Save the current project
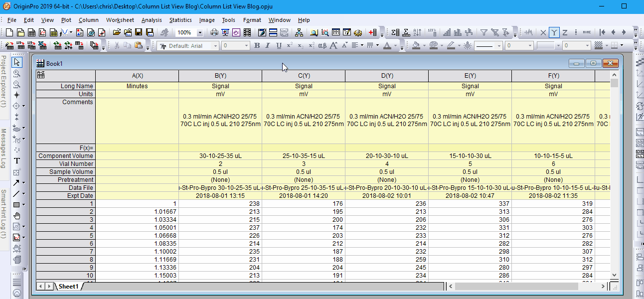The height and width of the screenshot is (299, 644). point(138,32)
